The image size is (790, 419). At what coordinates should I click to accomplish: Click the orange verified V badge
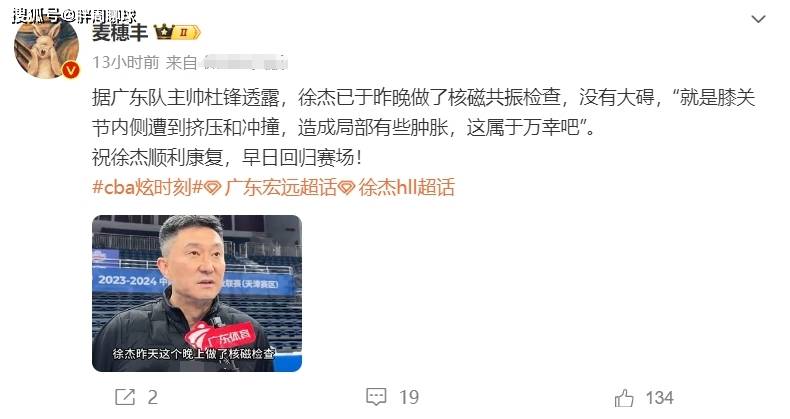coord(71,70)
